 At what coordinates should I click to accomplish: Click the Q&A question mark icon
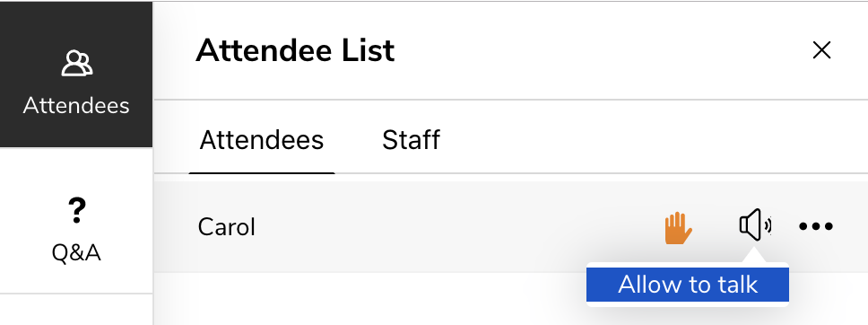(x=76, y=211)
